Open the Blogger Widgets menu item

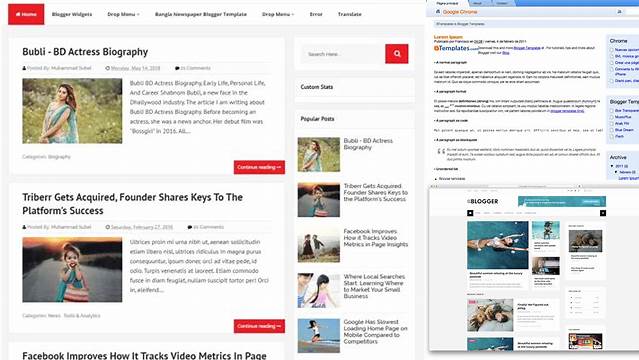tap(72, 14)
